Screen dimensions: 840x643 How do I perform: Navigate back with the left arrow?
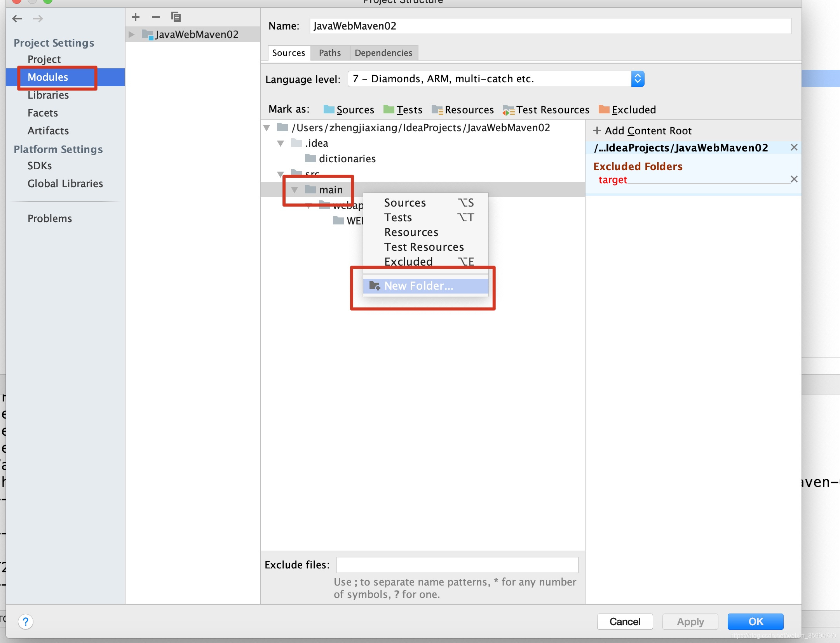(x=17, y=19)
